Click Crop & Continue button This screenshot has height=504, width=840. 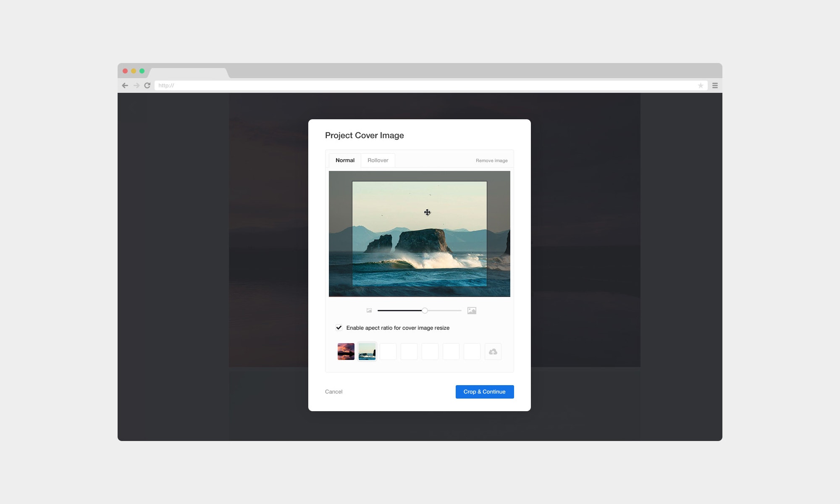pos(485,392)
